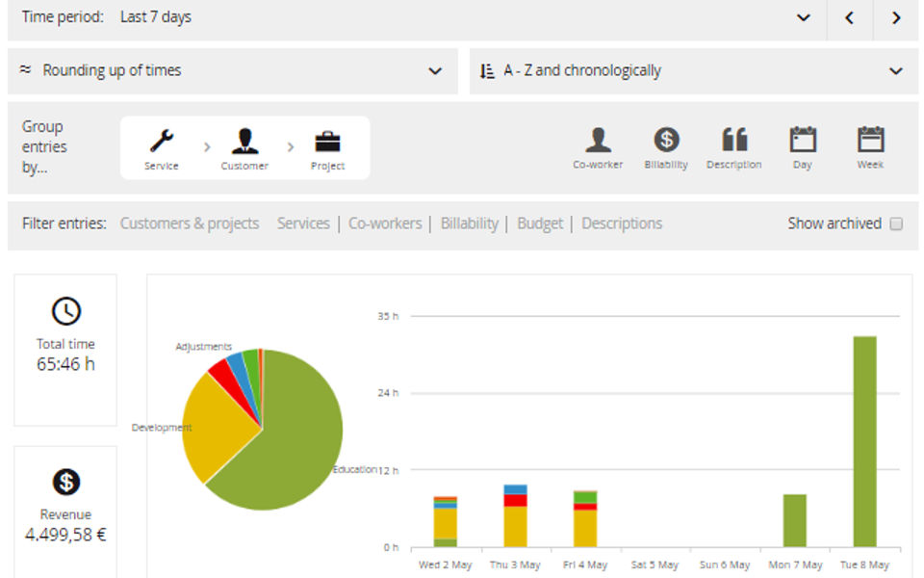Open the Rounding up of times dropdown
924x578 pixels.
(x=233, y=70)
